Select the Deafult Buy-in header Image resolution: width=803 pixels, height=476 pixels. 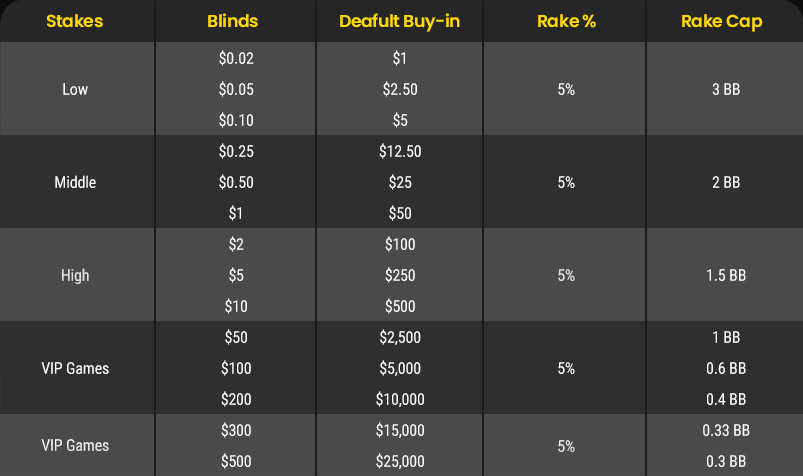tap(399, 21)
